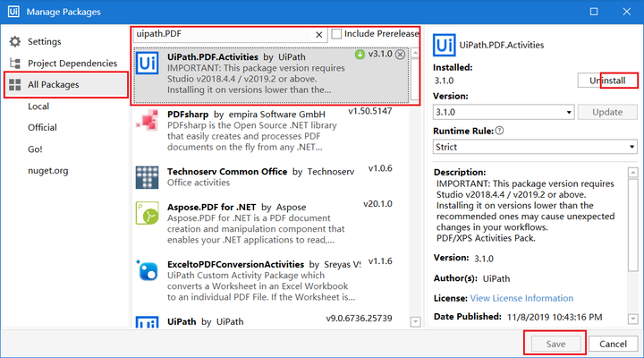Maximize the Manage Packages window
The height and width of the screenshot is (358, 644).
(x=594, y=12)
